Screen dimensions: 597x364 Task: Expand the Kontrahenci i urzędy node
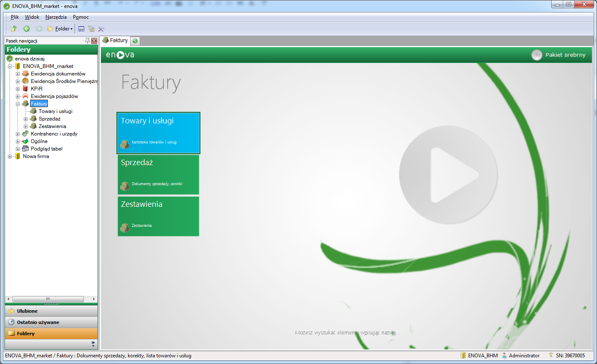click(x=18, y=134)
